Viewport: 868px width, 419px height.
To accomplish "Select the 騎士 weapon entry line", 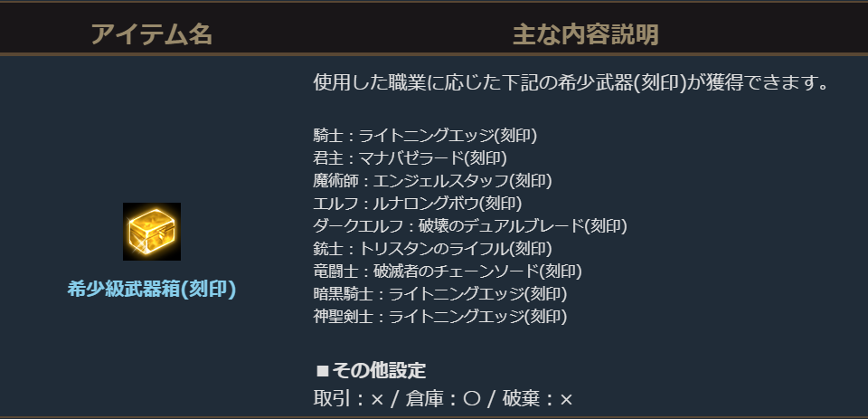I will 425,137.
